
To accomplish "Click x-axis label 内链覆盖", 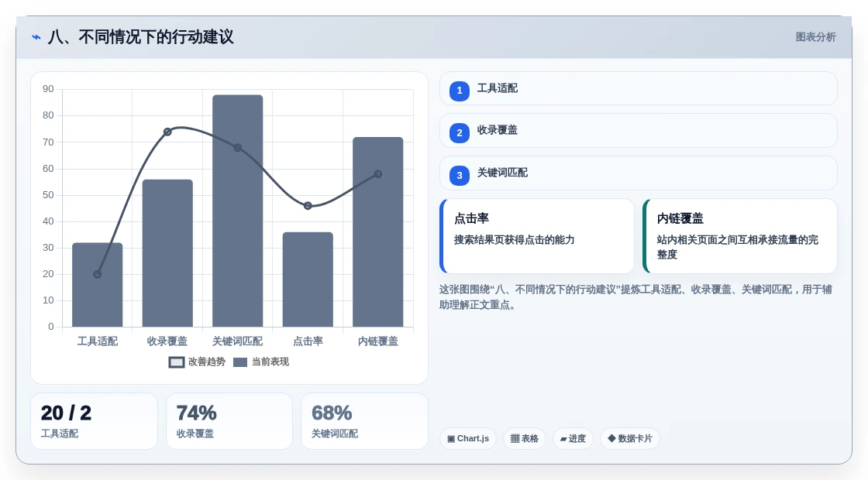I will click(x=378, y=341).
